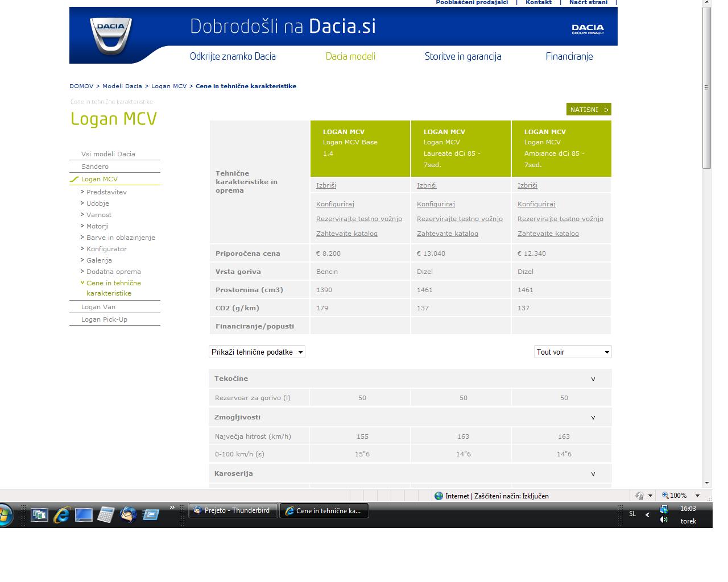The height and width of the screenshot is (582, 728).
Task: Click Izbriši under Logan MCV Base 1.4
Action: tap(326, 185)
